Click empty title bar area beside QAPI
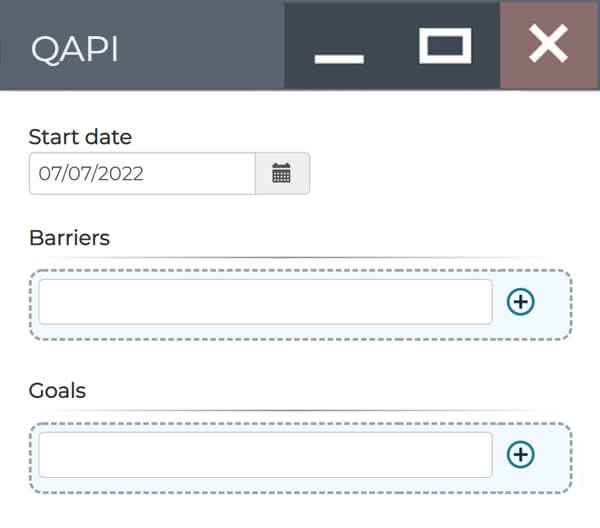The width and height of the screenshot is (600, 528). tap(200, 47)
